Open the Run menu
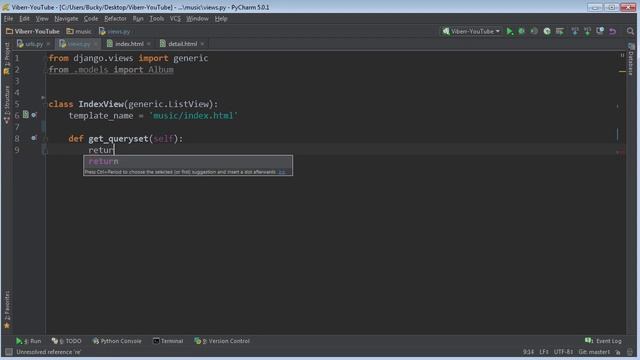 click(x=138, y=19)
